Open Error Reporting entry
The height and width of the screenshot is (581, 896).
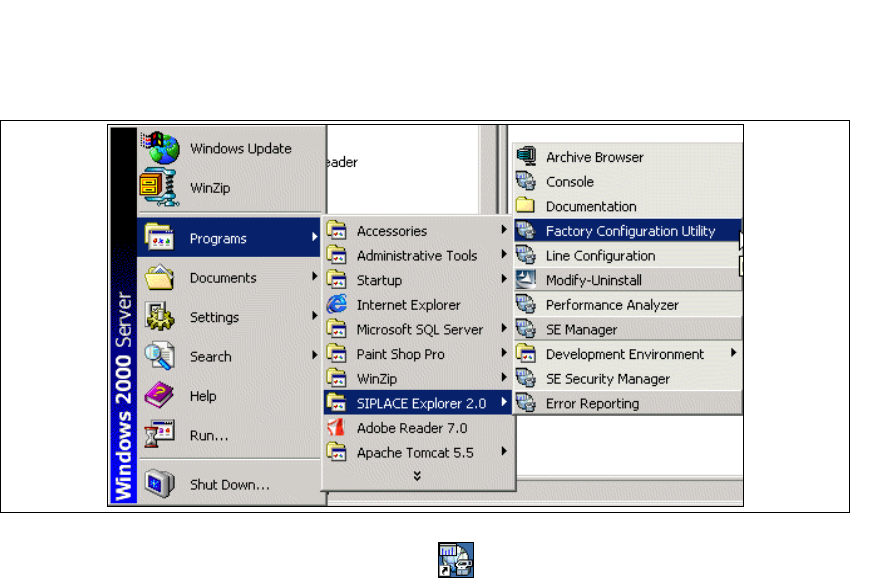pyautogui.click(x=627, y=403)
